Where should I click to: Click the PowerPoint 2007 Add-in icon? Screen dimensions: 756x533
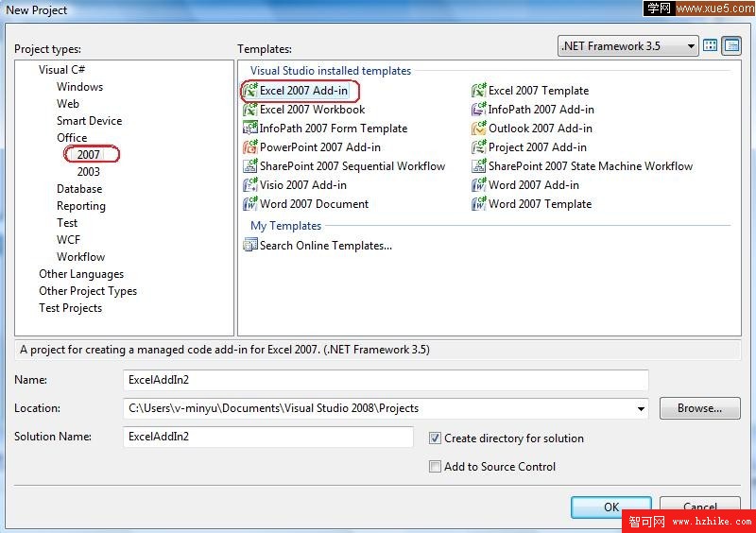coord(250,147)
